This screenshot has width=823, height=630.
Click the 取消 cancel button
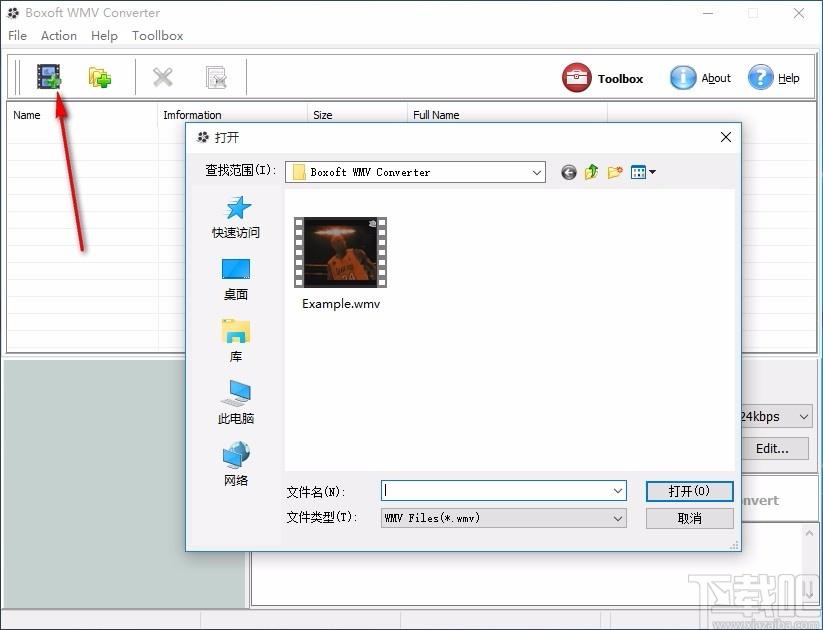(689, 518)
